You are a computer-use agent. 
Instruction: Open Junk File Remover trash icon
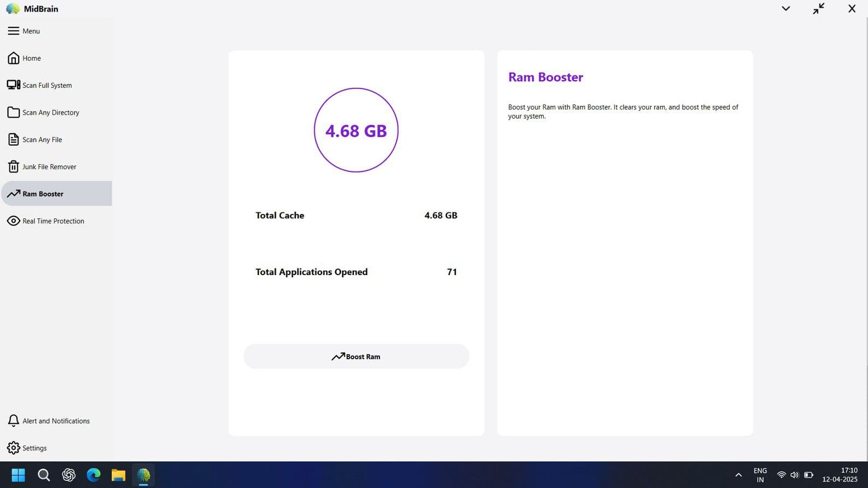pos(14,167)
